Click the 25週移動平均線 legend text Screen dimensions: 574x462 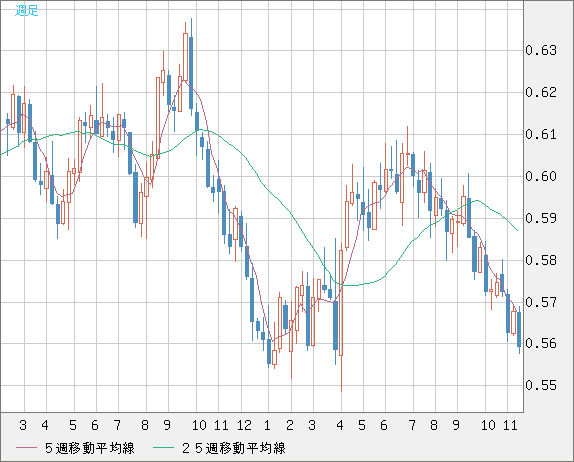(234, 448)
